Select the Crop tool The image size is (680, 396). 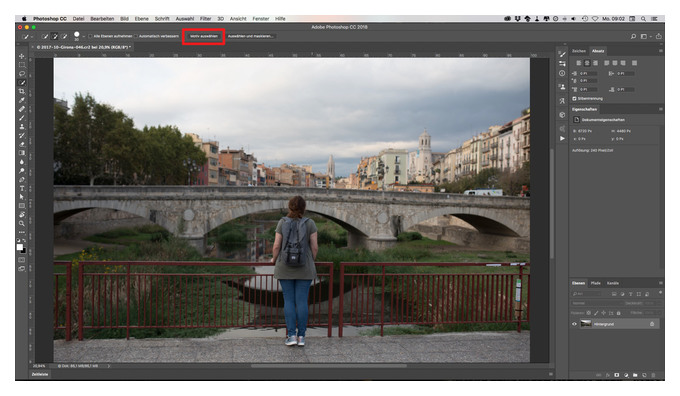click(22, 92)
